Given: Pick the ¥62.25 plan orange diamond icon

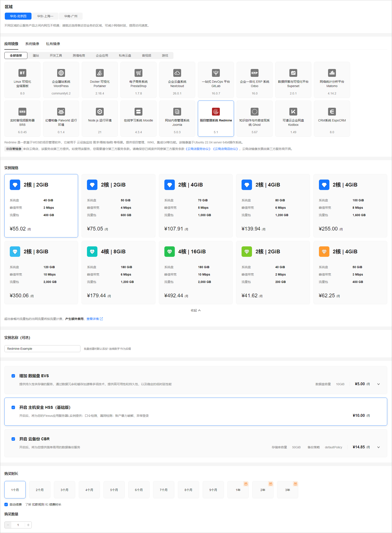Looking at the screenshot, I should 324,252.
